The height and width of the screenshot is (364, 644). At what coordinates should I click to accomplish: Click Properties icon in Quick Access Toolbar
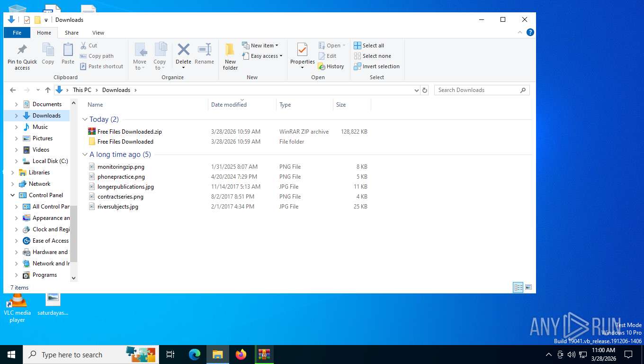[27, 20]
